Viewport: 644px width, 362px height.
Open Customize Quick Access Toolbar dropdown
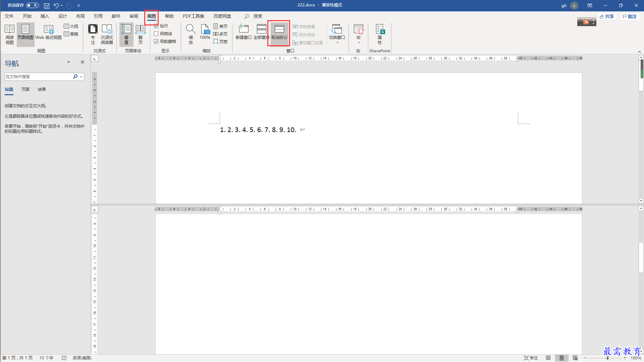click(79, 6)
